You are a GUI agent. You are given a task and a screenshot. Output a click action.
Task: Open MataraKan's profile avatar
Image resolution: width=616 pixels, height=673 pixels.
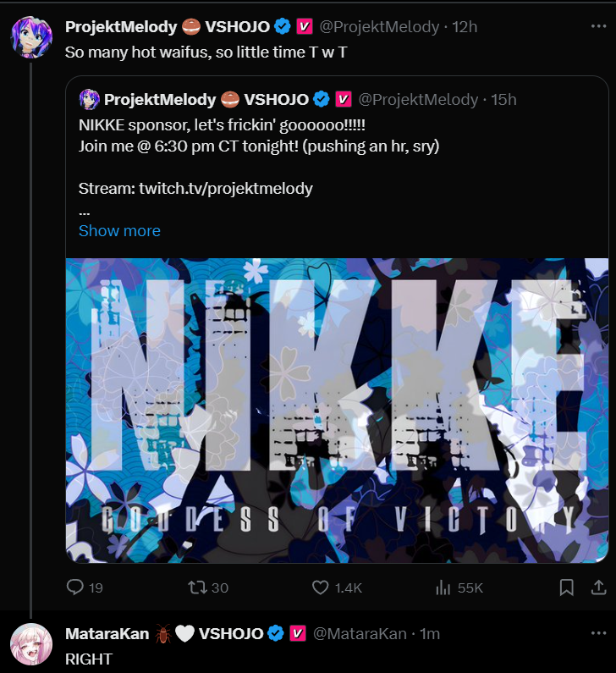tap(31, 643)
